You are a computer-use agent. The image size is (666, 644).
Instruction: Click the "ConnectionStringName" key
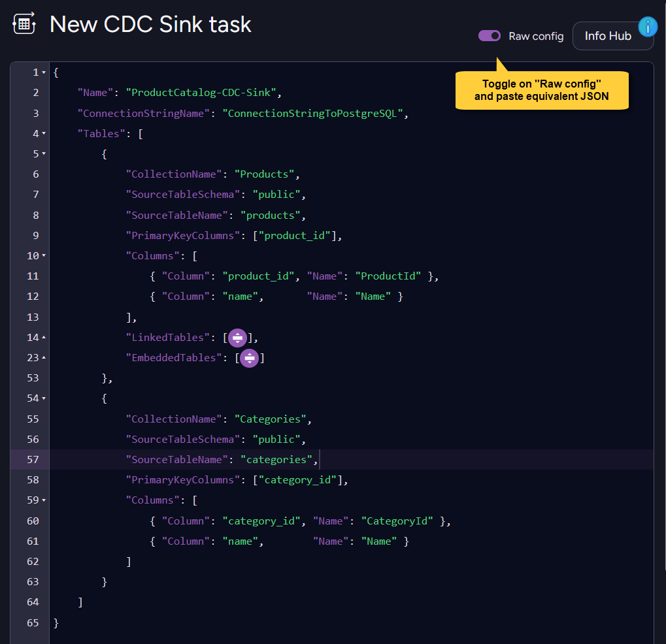click(x=144, y=114)
